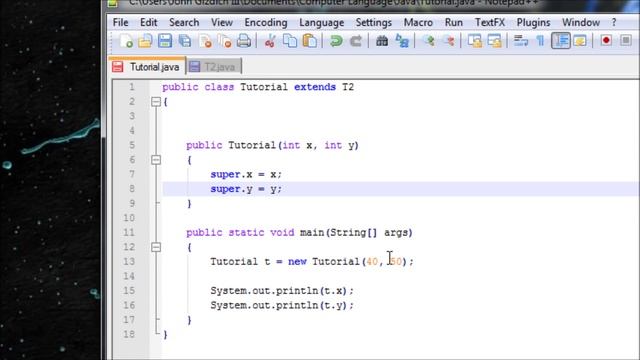The width and height of the screenshot is (640, 360).
Task: Click 'System.out.println(t.x);' statement
Action: 282,291
